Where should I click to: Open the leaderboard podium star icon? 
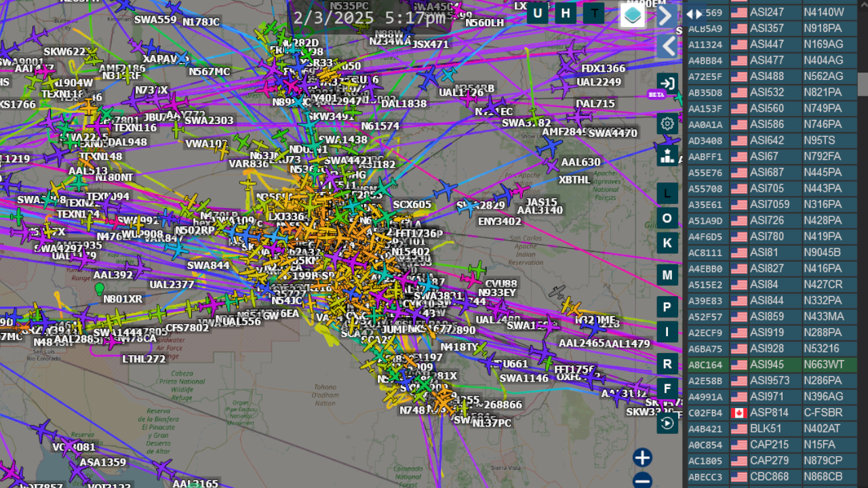point(667,156)
